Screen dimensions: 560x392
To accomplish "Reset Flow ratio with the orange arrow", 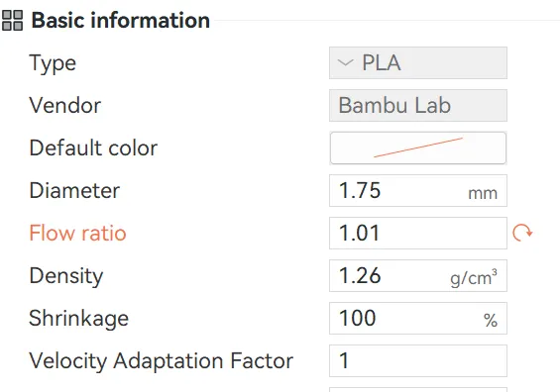I will coord(522,233).
